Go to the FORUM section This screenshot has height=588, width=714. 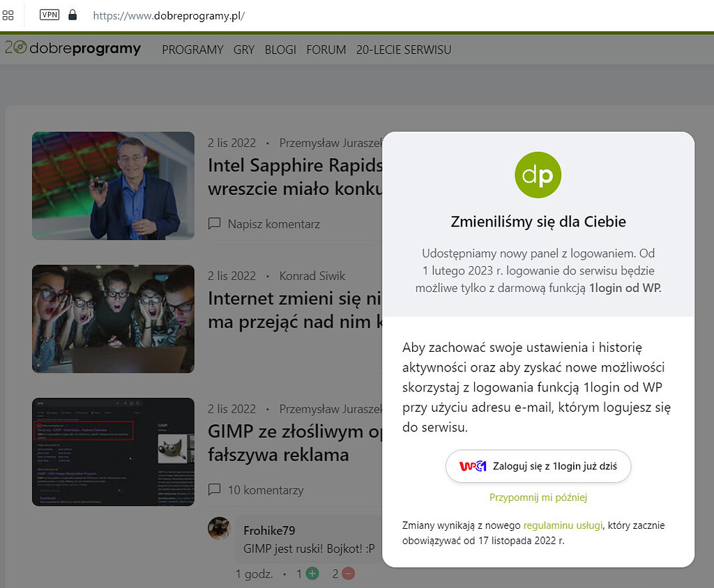[326, 49]
